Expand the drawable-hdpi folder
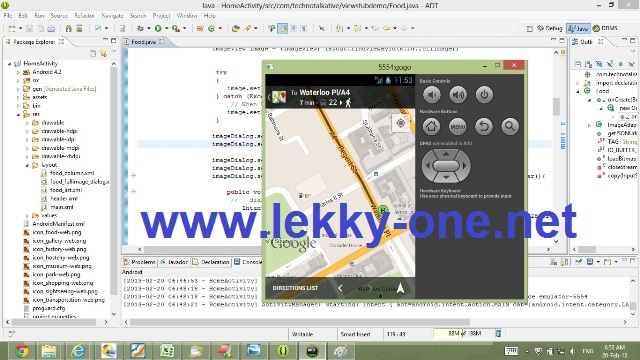Image resolution: width=640 pixels, height=360 pixels. (x=27, y=131)
